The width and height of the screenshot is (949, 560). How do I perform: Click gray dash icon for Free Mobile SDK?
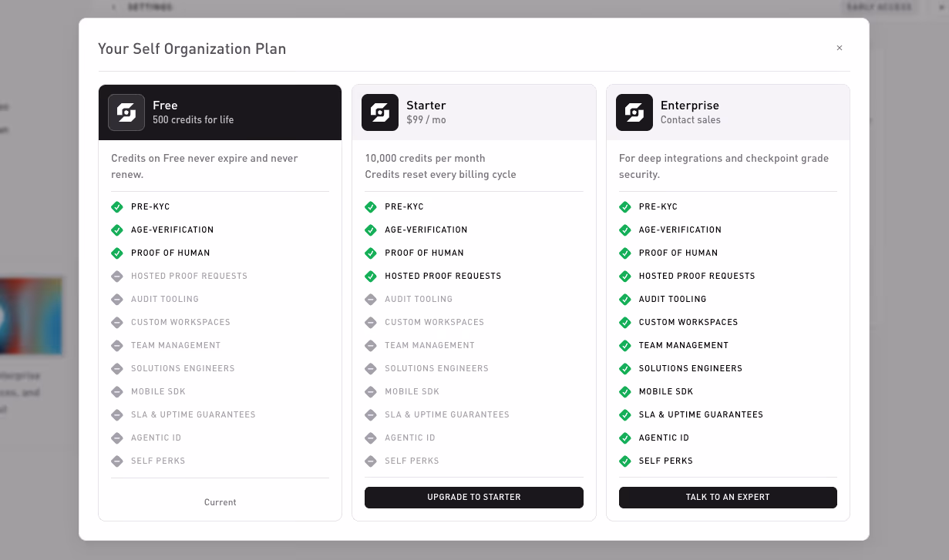(x=117, y=392)
